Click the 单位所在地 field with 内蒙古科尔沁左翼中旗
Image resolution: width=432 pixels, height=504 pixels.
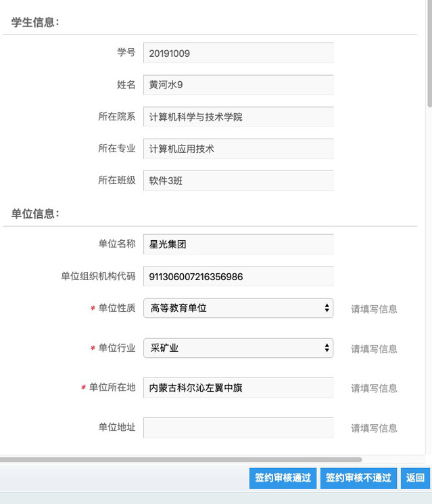click(238, 388)
